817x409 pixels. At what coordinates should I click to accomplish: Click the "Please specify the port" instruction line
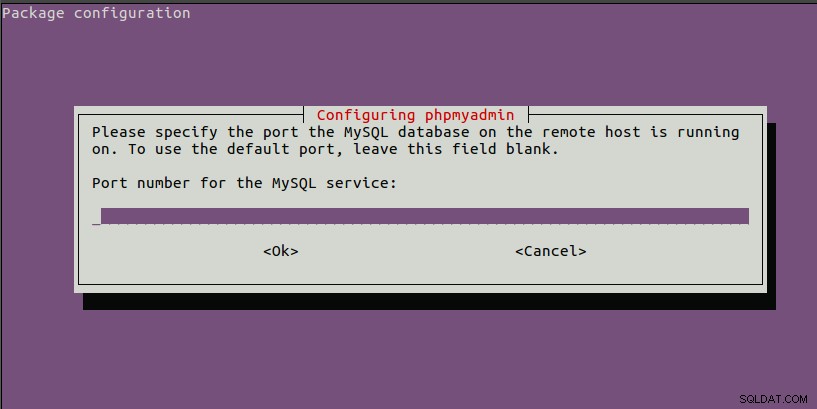[x=416, y=132]
